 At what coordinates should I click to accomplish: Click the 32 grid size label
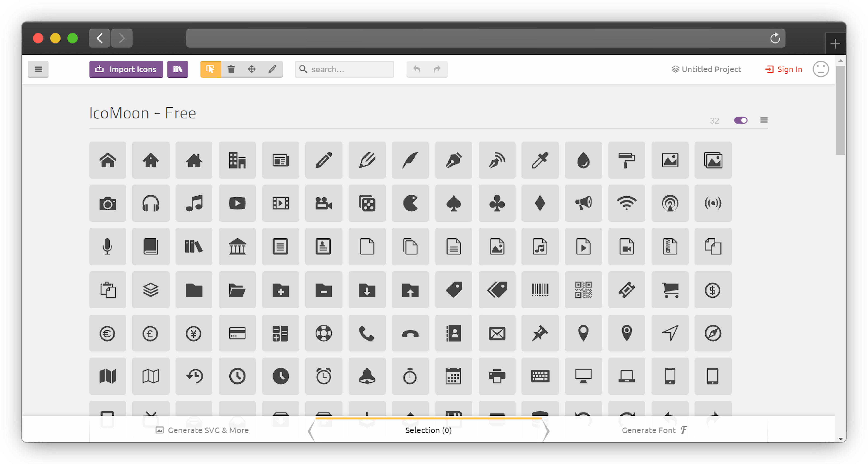[714, 121]
